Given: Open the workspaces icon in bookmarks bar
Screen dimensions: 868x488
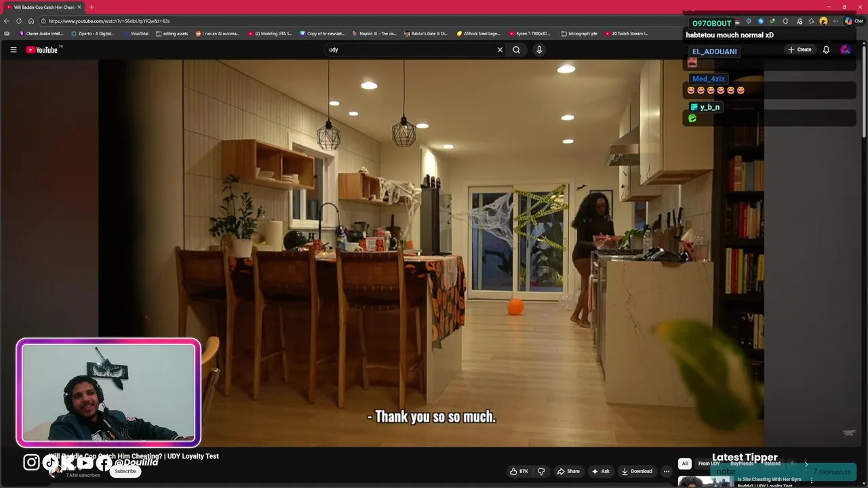Looking at the screenshot, I should (7, 33).
